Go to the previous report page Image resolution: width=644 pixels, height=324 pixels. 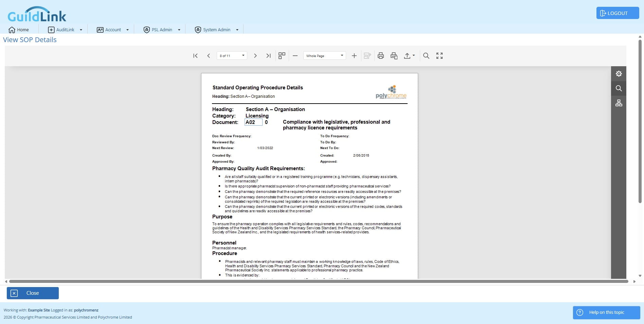click(x=209, y=56)
